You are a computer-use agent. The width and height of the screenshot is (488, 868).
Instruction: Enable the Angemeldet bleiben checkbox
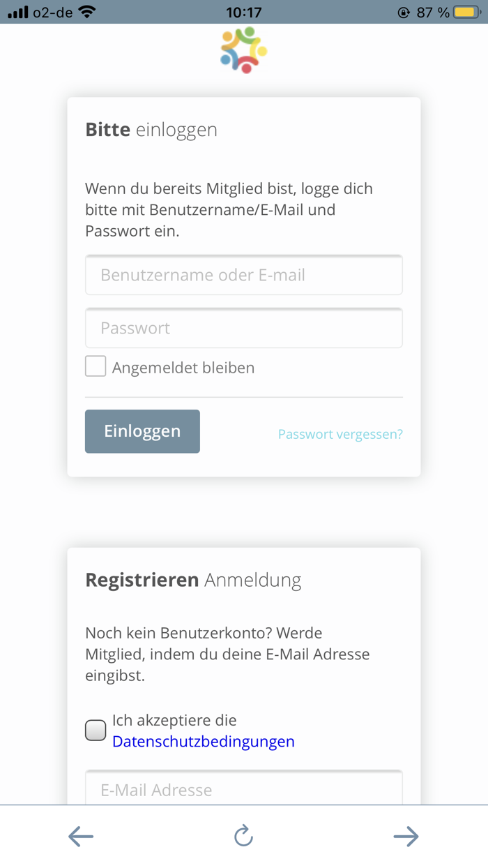[96, 366]
